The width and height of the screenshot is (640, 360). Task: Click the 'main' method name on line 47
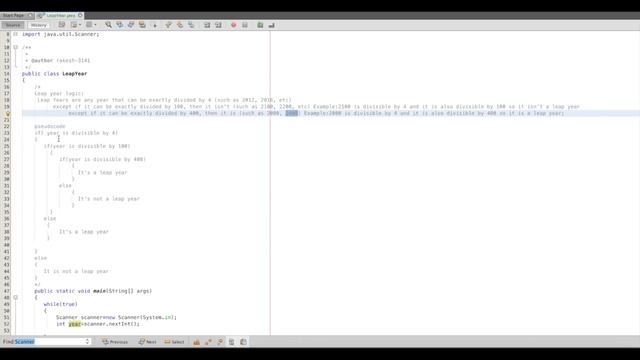(100, 291)
